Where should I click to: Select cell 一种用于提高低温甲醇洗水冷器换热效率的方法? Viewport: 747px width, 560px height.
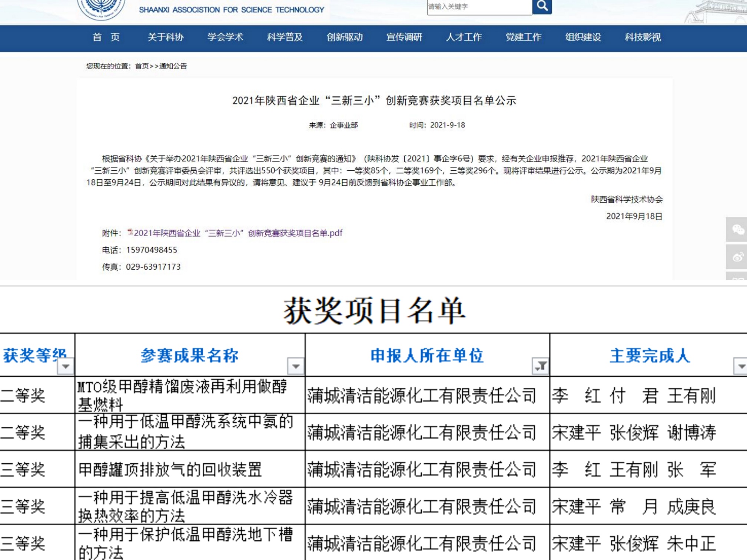click(x=190, y=506)
